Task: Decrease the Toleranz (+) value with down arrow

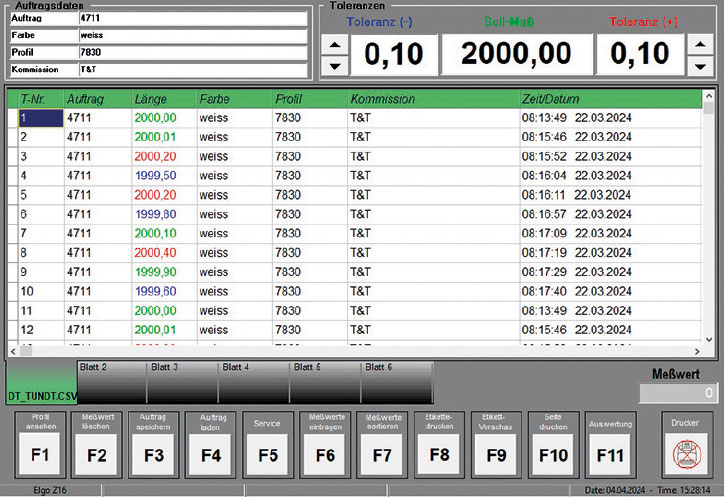Action: tap(698, 66)
